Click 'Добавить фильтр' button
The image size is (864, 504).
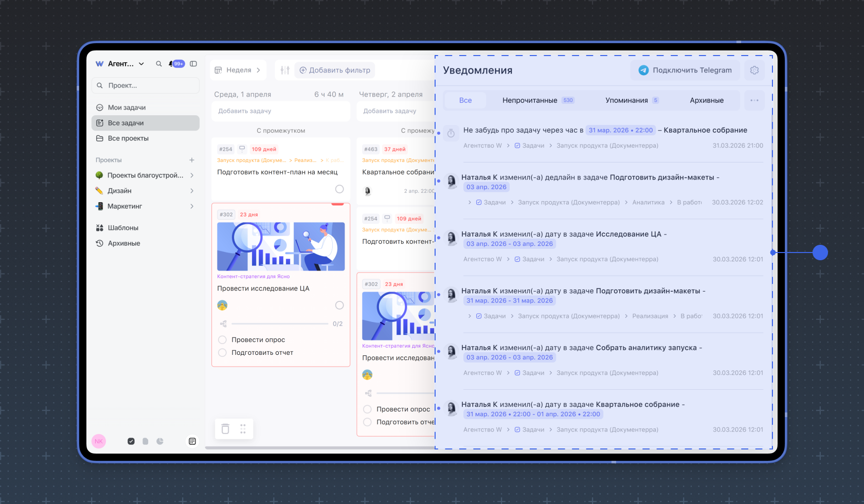(x=335, y=70)
